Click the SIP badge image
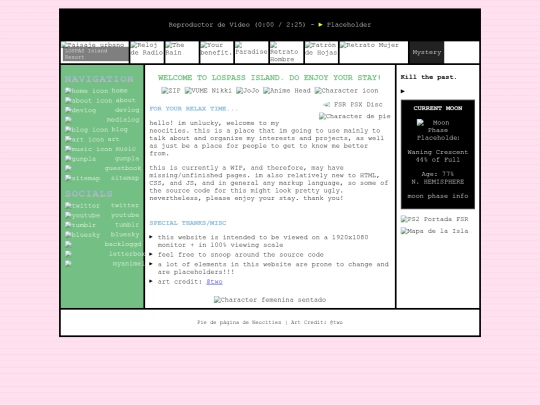540x405 pixels. pos(171,91)
